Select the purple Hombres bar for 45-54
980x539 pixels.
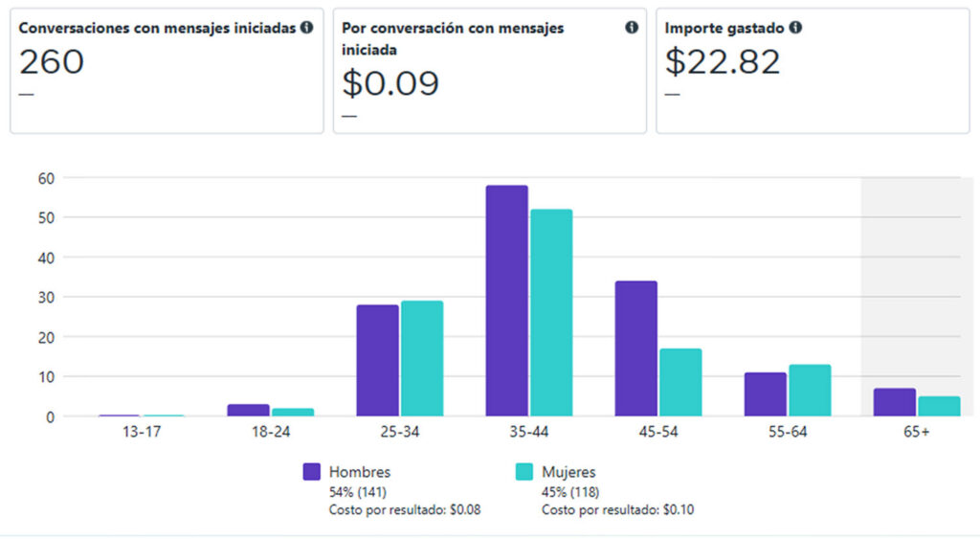(635, 348)
